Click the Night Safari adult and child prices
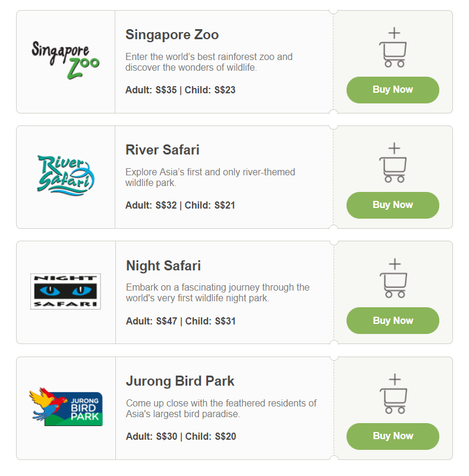The height and width of the screenshot is (476, 469). point(181,321)
